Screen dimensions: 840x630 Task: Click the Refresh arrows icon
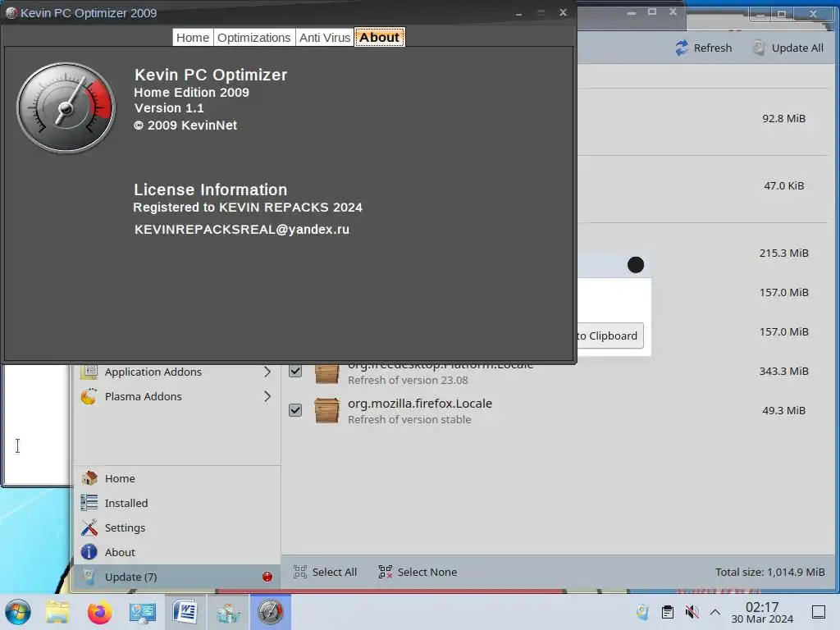pyautogui.click(x=682, y=48)
